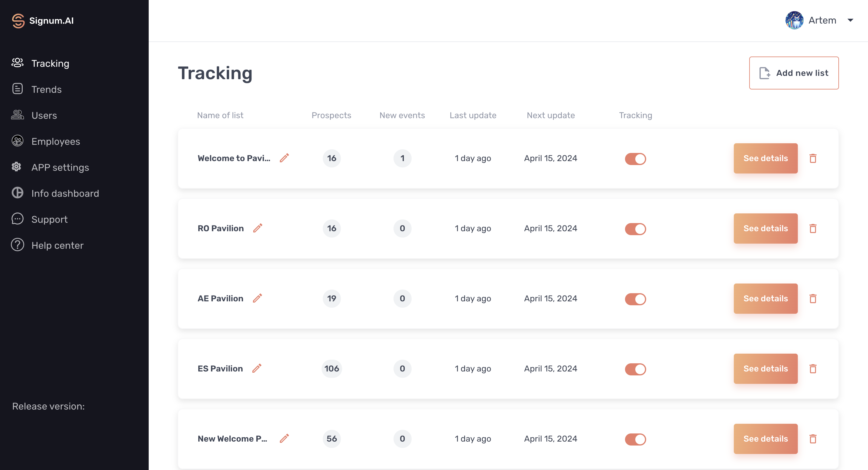Screen dimensions: 868x470
Task: Open the Trends menu entry
Action: pos(47,89)
